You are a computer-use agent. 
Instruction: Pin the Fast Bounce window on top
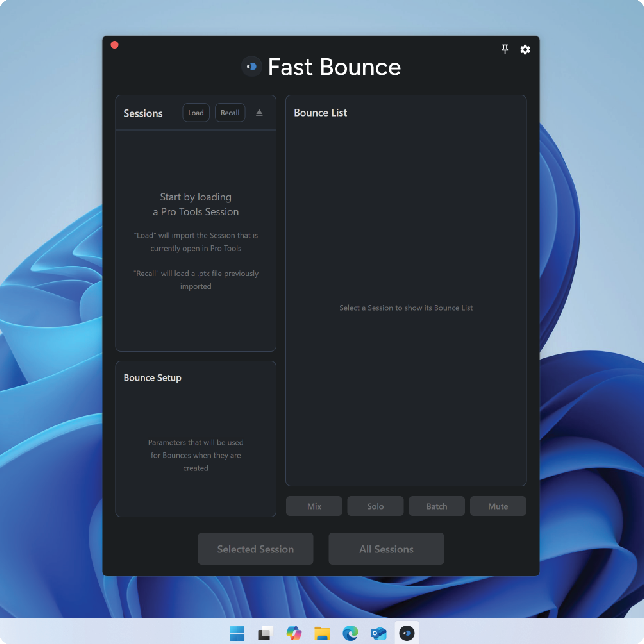505,49
